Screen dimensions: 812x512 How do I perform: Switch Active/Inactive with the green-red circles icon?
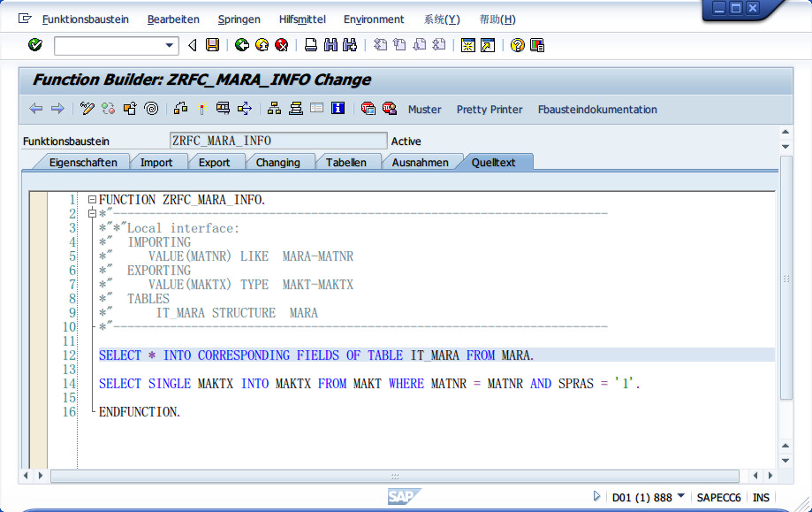pyautogui.click(x=108, y=108)
